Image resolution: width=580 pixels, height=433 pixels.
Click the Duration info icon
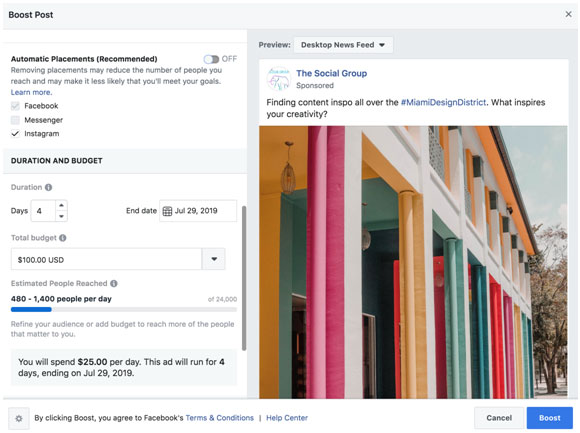coord(48,187)
